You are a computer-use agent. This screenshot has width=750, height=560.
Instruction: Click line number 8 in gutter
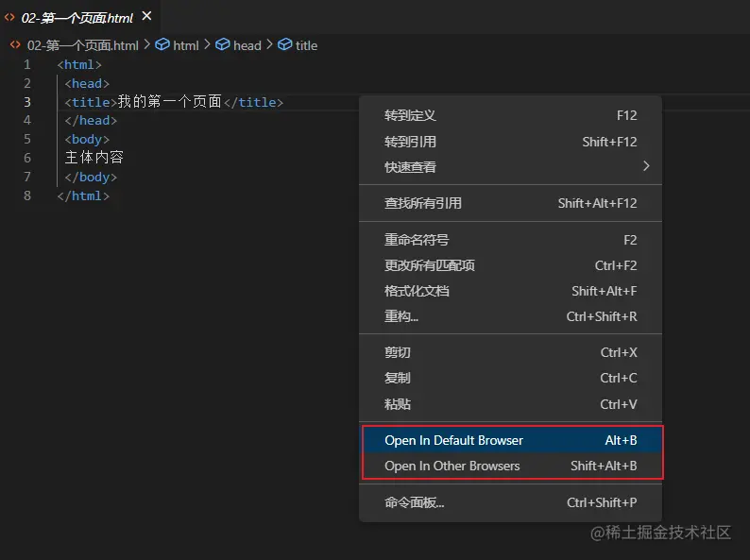(x=27, y=195)
